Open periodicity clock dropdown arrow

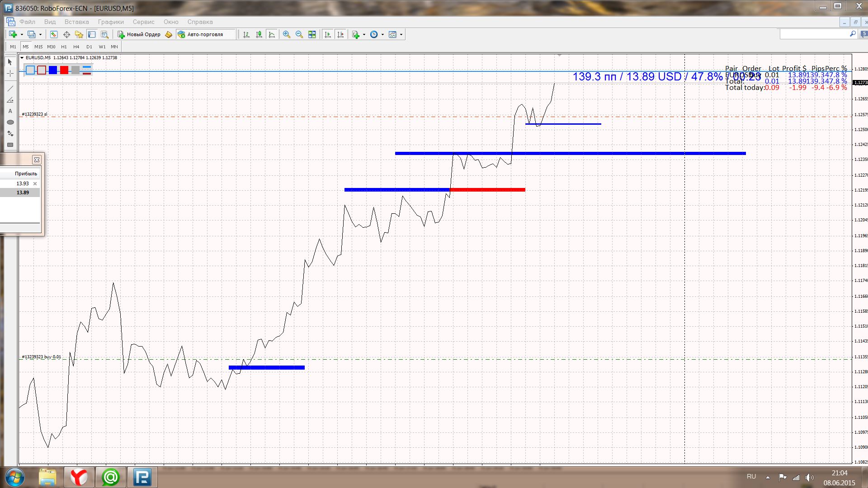tap(382, 34)
